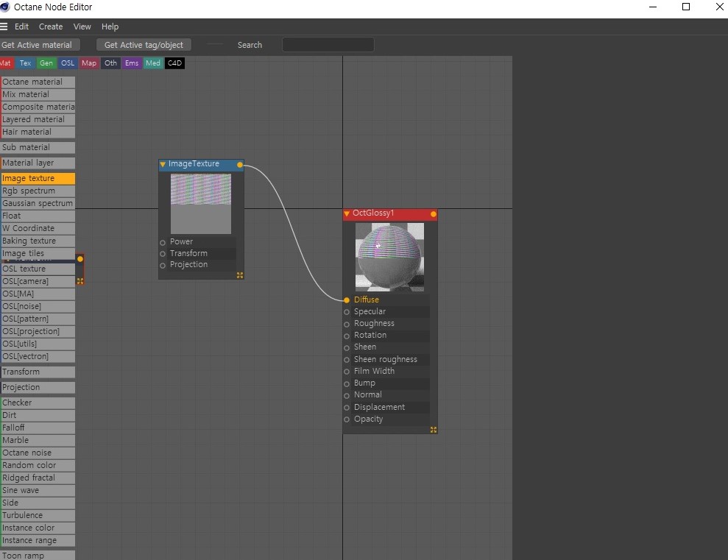Click the Opacity input port
Image resolution: width=728 pixels, height=560 pixels.
(x=347, y=419)
